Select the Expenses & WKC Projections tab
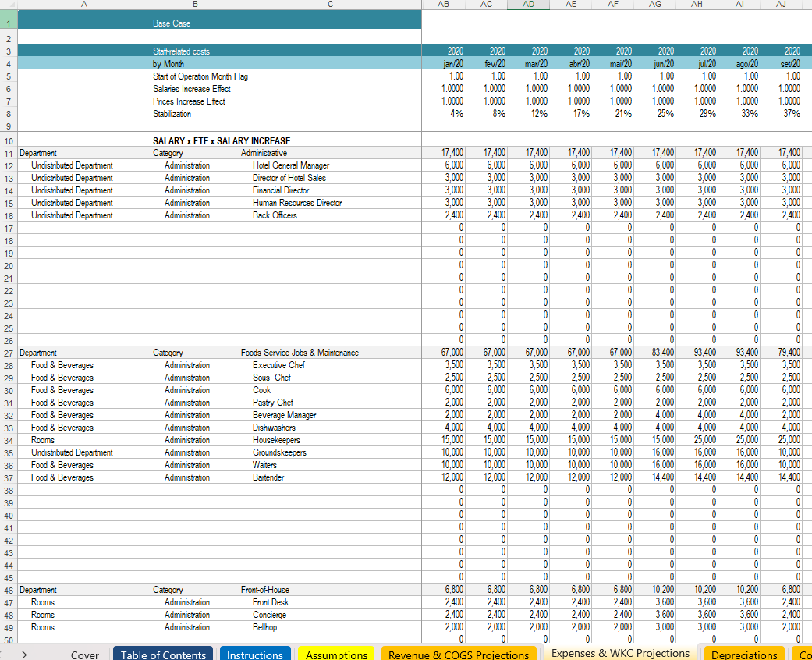Screen dimensions: 812x660 (x=620, y=653)
